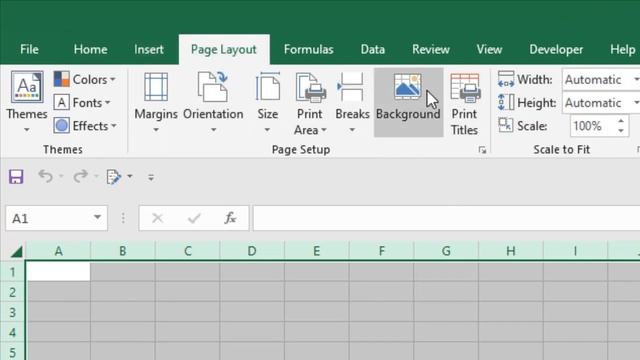Save the workbook from quick access toolbar

[x=16, y=177]
